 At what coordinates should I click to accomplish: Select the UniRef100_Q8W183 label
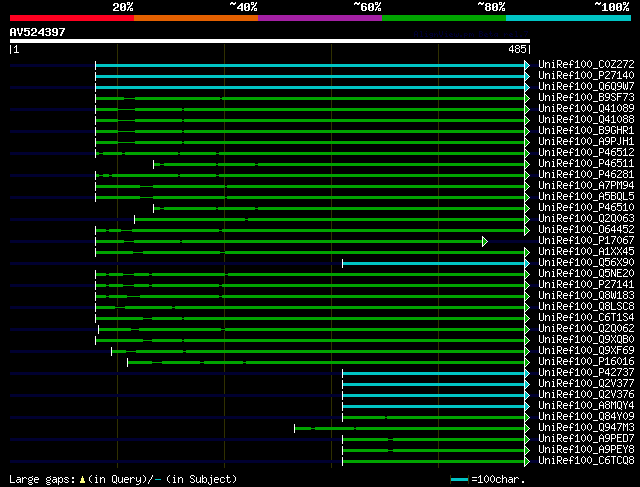point(586,296)
